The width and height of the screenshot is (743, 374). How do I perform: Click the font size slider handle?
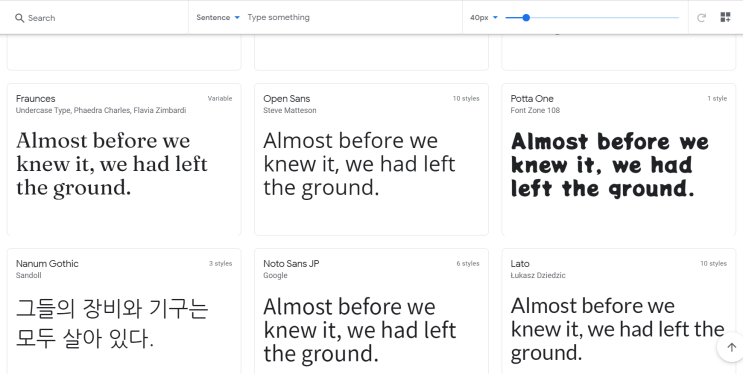(x=526, y=18)
